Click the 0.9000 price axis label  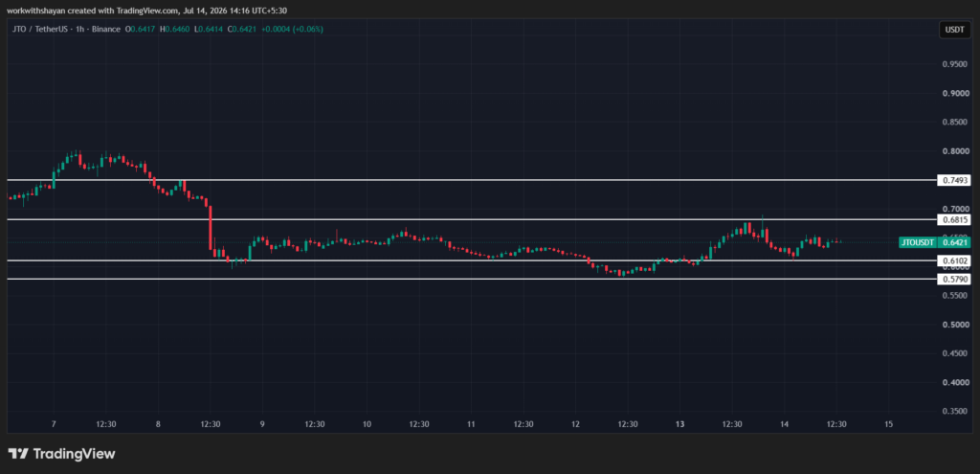point(956,94)
